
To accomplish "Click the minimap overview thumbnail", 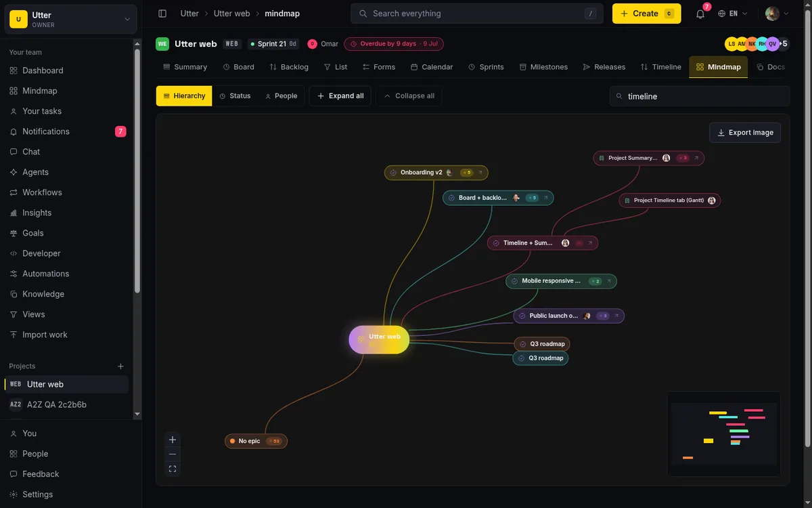I will pyautogui.click(x=724, y=433).
